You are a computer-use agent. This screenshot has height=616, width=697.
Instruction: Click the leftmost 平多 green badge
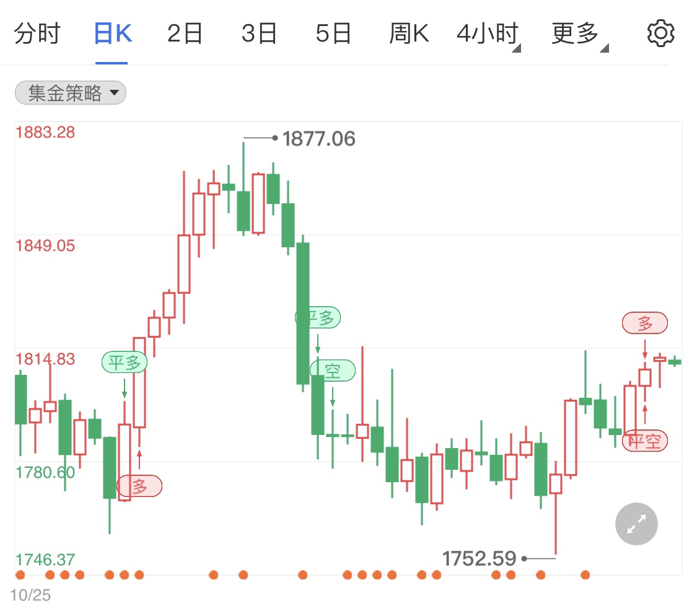point(125,362)
